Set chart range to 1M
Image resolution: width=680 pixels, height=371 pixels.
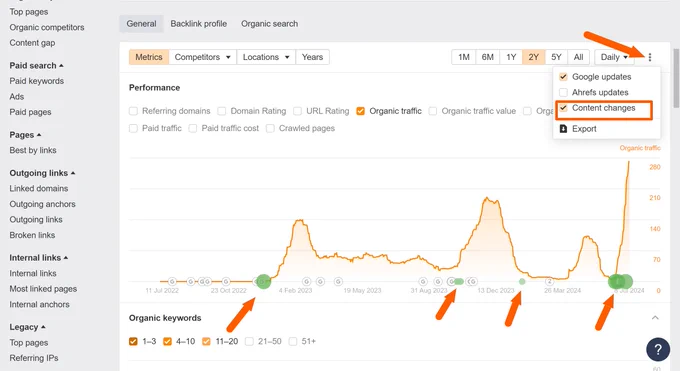tap(464, 57)
